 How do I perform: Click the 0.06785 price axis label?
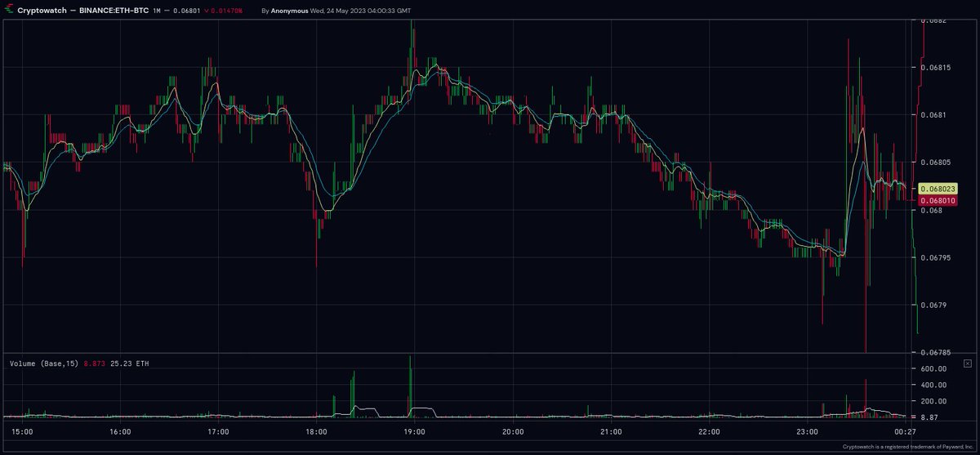[938, 353]
